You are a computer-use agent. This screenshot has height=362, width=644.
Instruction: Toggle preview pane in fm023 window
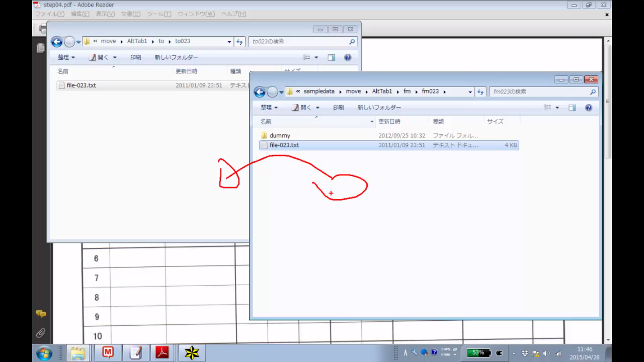[572, 108]
